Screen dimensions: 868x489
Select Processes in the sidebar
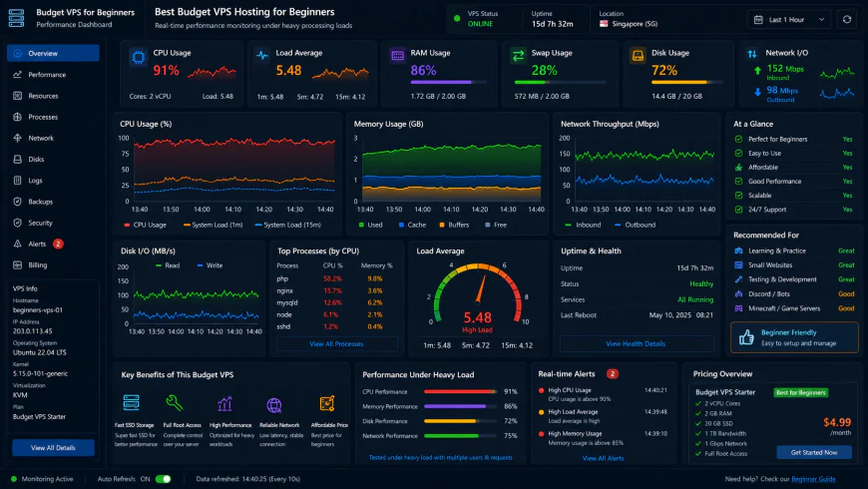[53, 117]
